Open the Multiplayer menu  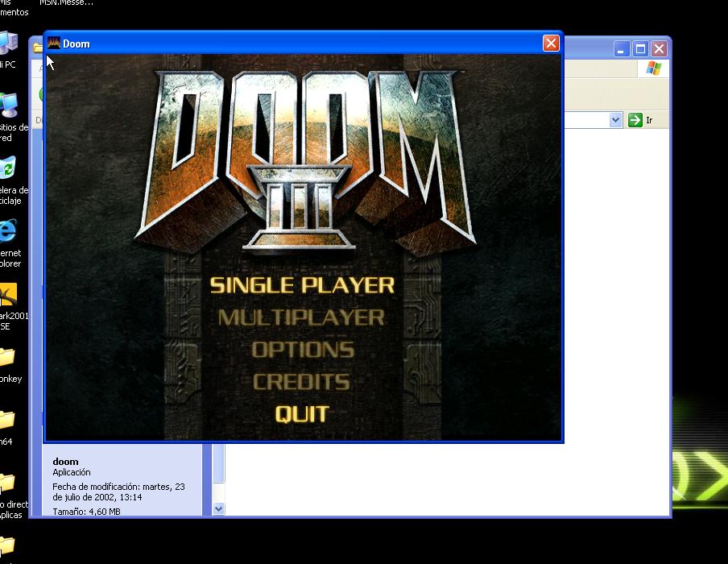click(x=301, y=317)
